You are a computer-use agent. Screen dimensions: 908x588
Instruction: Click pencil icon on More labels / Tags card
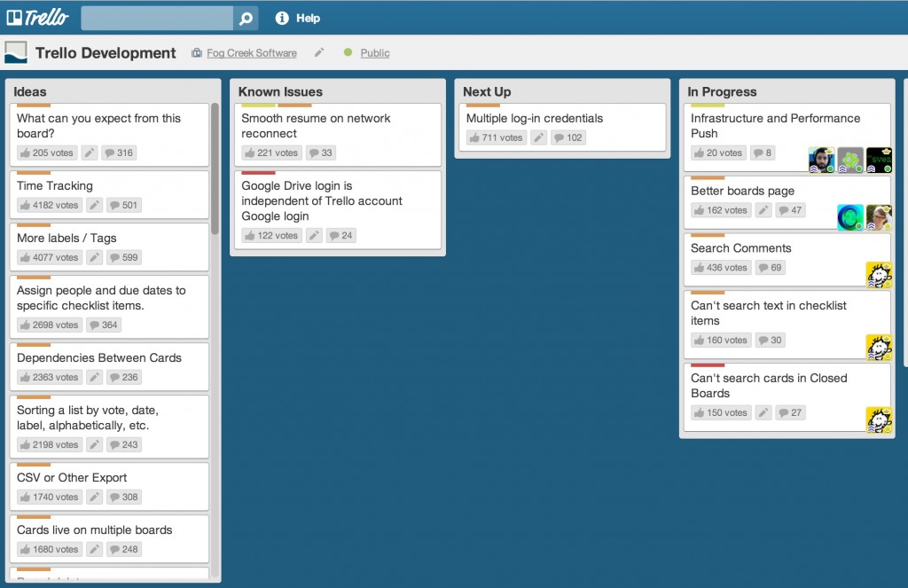tap(94, 257)
